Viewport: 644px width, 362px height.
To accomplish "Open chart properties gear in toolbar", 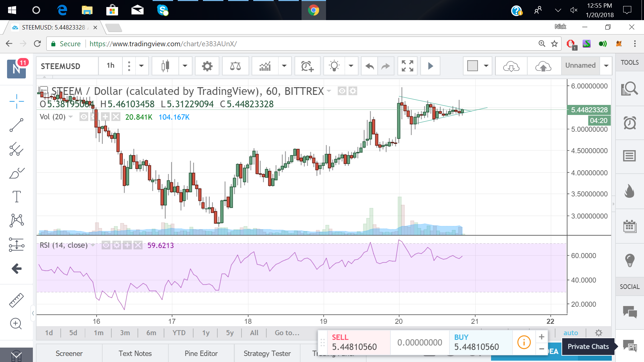I will click(x=207, y=66).
